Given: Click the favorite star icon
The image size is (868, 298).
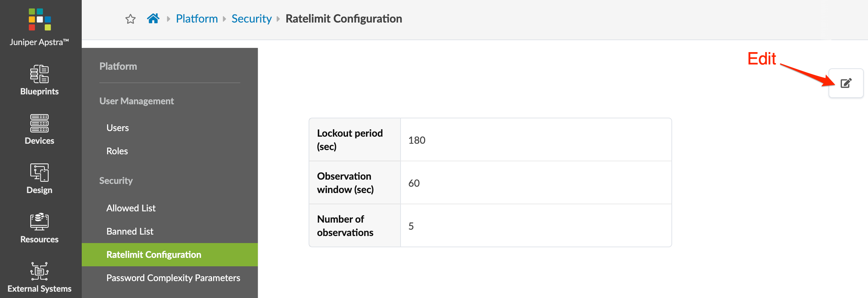Looking at the screenshot, I should point(130,19).
